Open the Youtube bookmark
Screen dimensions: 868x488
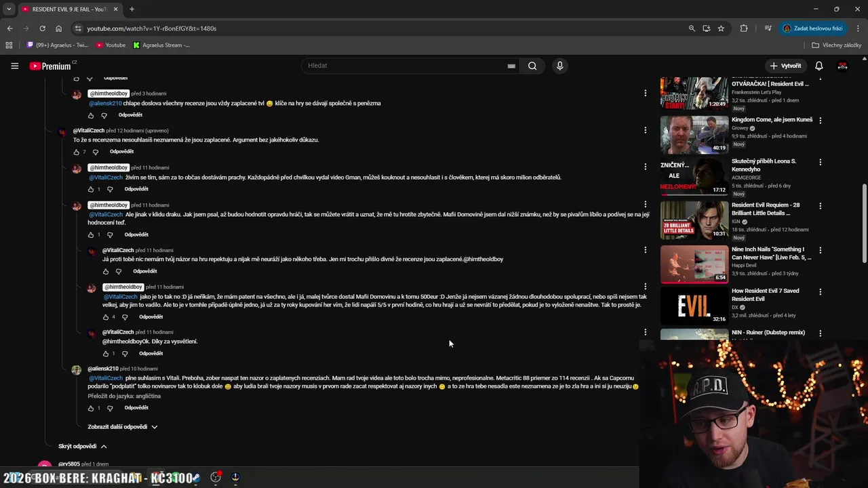(111, 45)
